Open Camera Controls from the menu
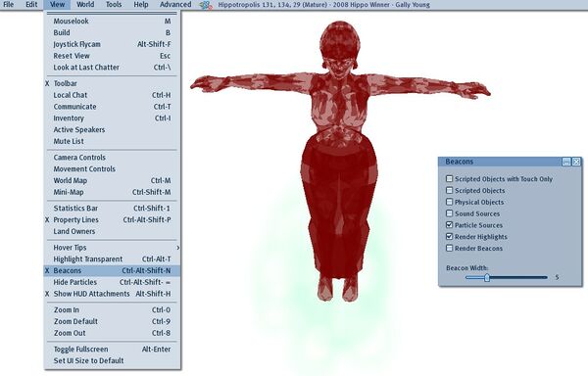The image size is (588, 376). pyautogui.click(x=112, y=158)
